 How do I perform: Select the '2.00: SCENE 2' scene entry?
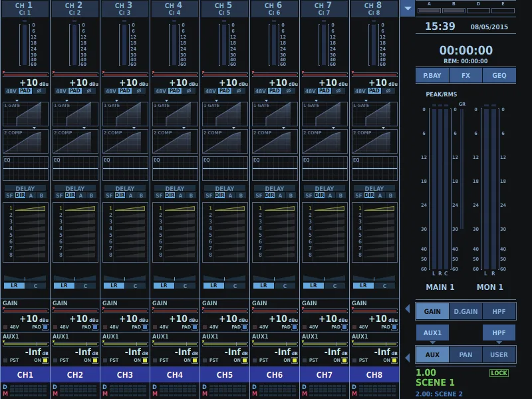tap(439, 394)
